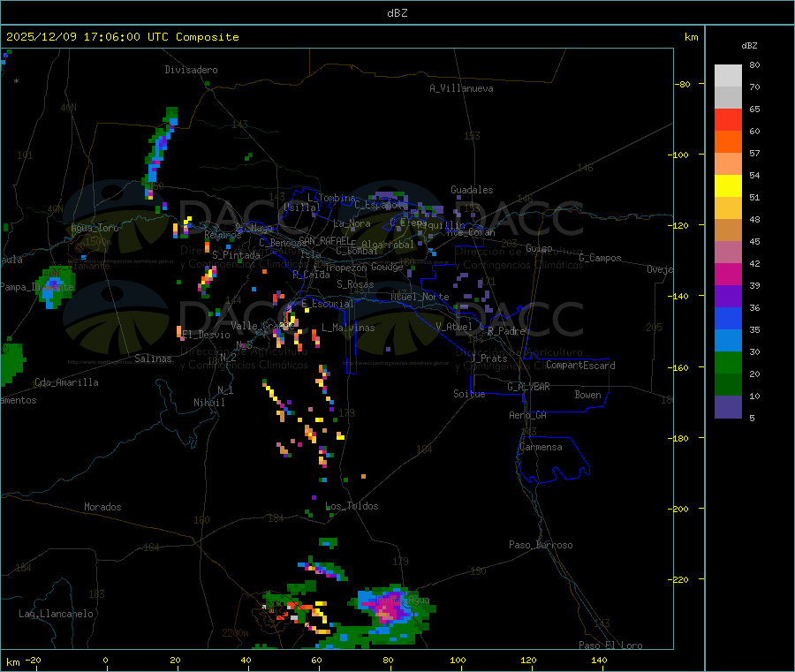Click the Carmensa location label
This screenshot has height=672, width=795.
click(x=541, y=447)
